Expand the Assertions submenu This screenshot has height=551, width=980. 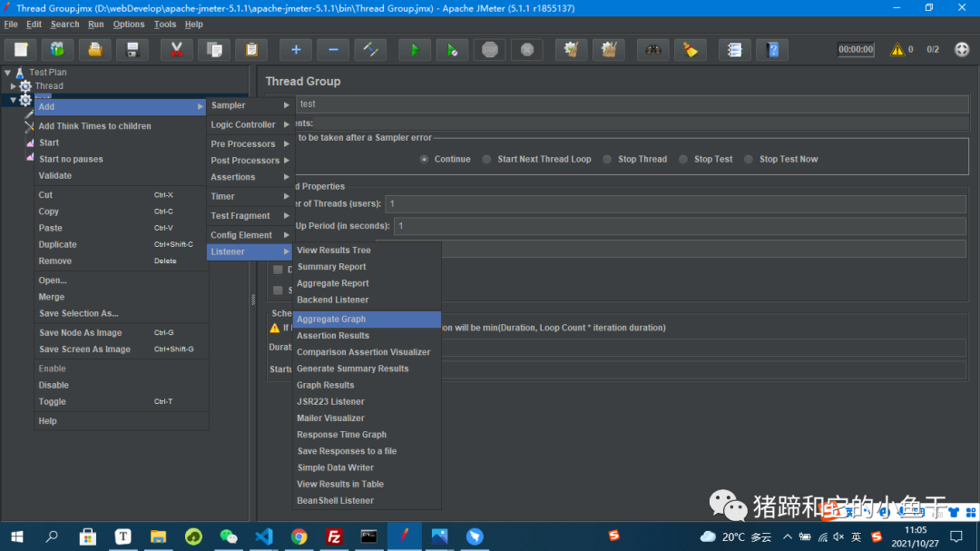click(250, 177)
